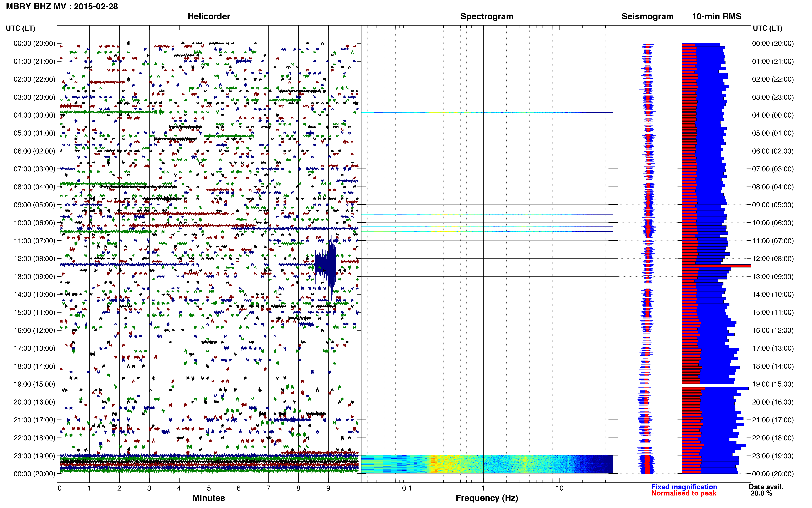This screenshot has width=812, height=508.
Task: Click the right '16:00 (12:00)' time label
Action: pos(773,330)
